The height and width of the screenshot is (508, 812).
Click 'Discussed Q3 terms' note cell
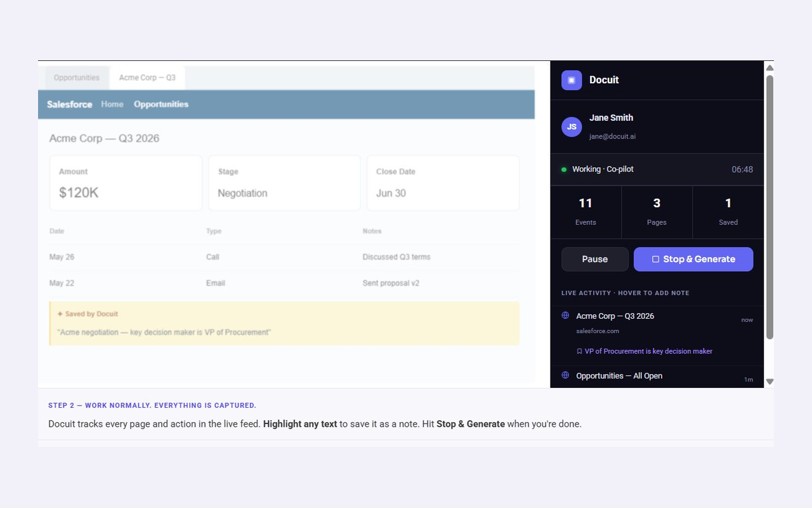coord(396,257)
